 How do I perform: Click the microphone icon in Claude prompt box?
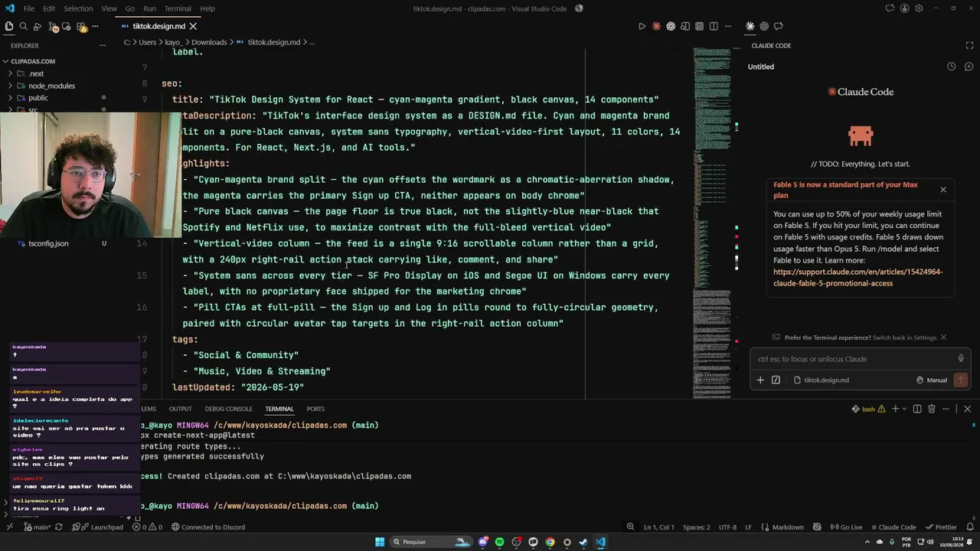[x=961, y=359]
